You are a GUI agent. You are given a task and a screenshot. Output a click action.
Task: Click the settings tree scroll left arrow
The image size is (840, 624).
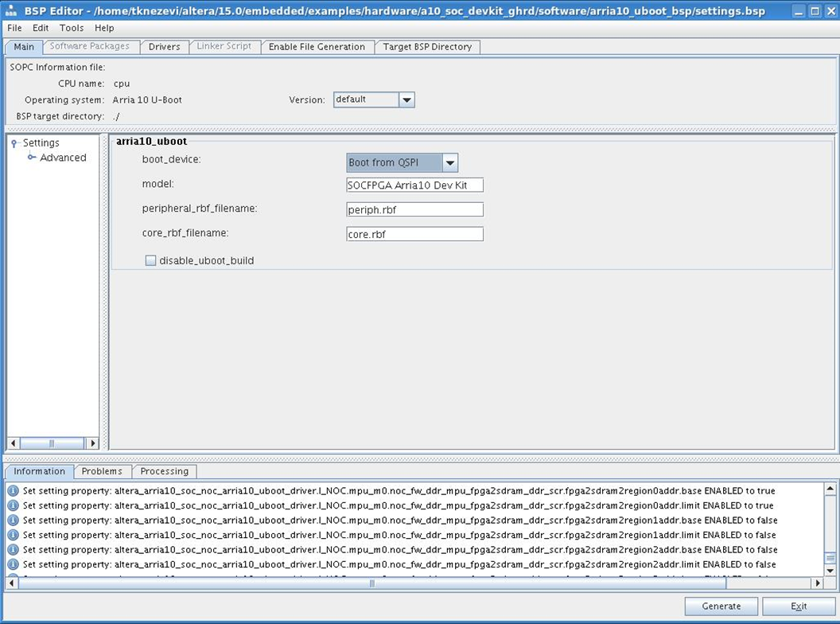click(13, 443)
